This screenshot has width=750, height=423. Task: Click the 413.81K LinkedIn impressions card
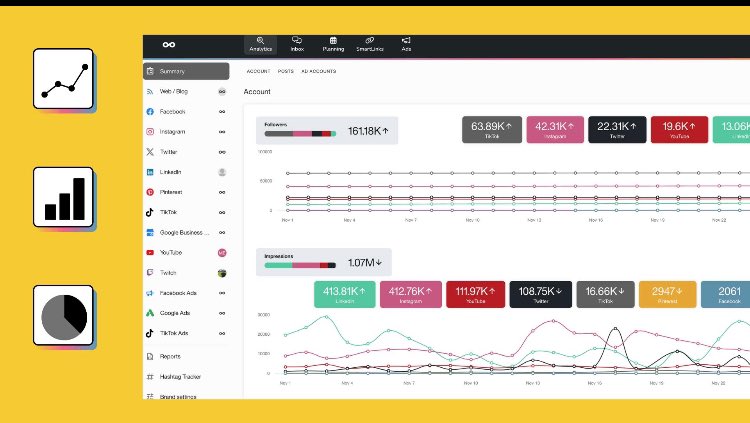pyautogui.click(x=344, y=294)
